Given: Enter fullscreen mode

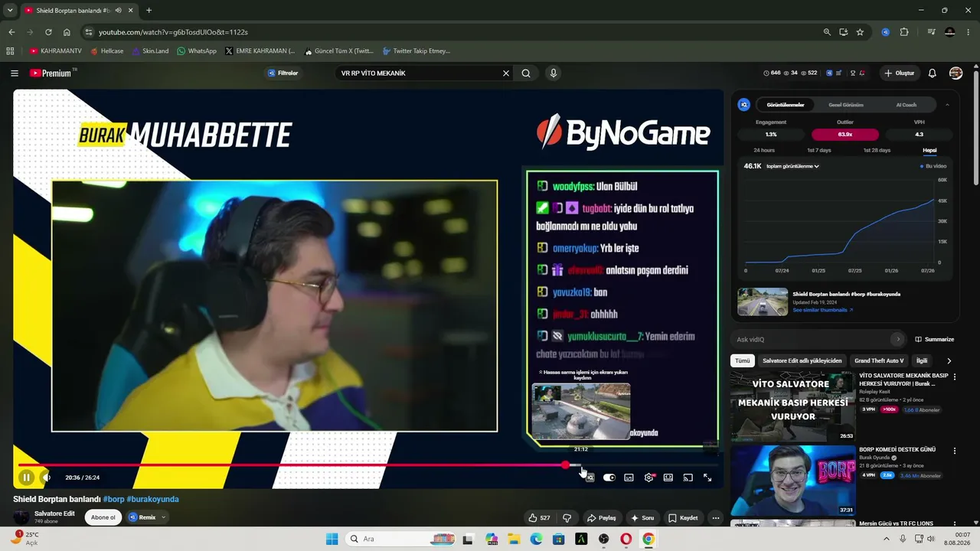Looking at the screenshot, I should [x=707, y=478].
